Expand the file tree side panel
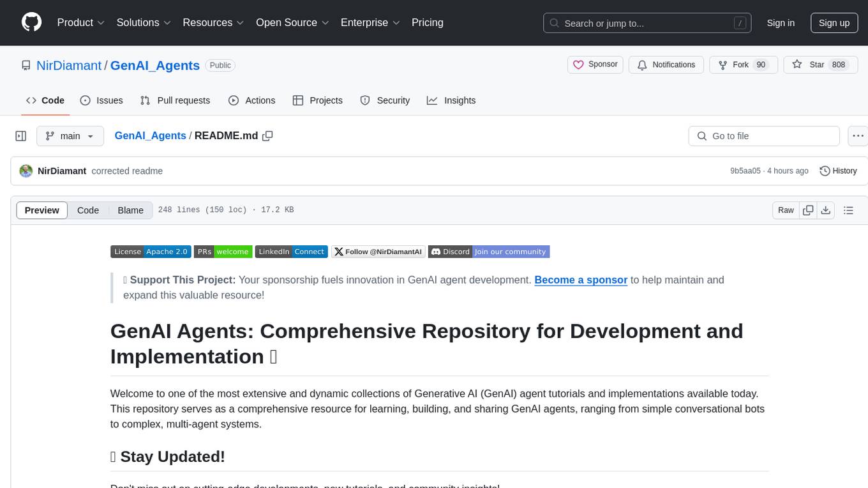Screen dimensions: 868x488 21,136
